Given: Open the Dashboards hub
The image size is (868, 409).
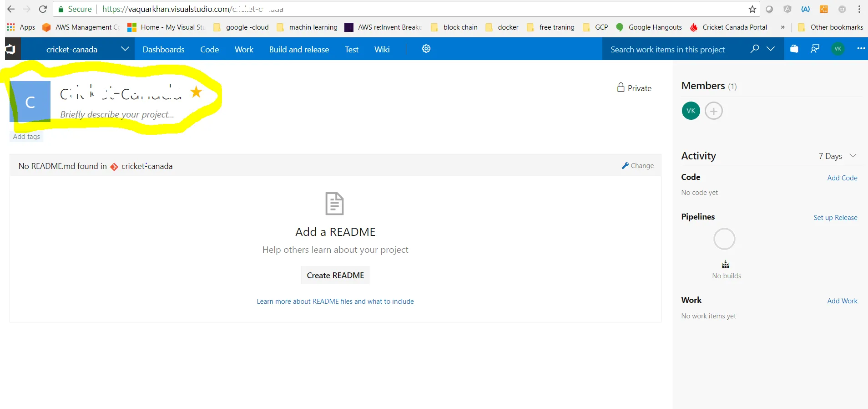Looking at the screenshot, I should [163, 49].
